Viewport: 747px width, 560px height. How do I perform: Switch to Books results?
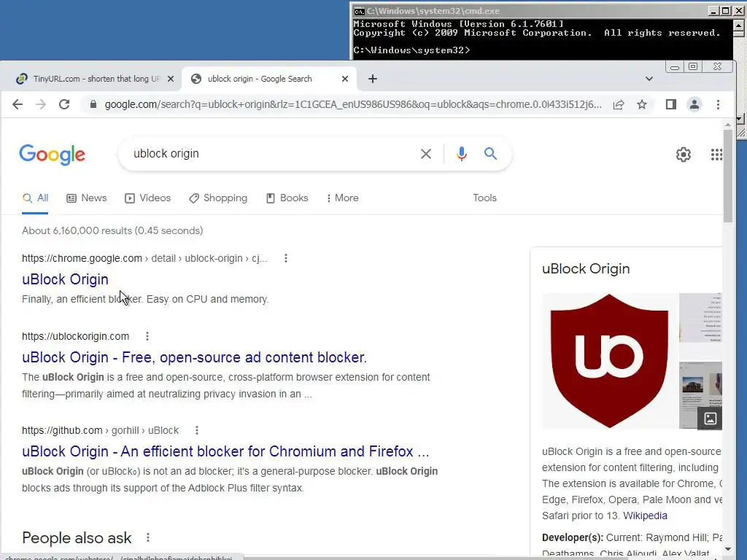287,198
